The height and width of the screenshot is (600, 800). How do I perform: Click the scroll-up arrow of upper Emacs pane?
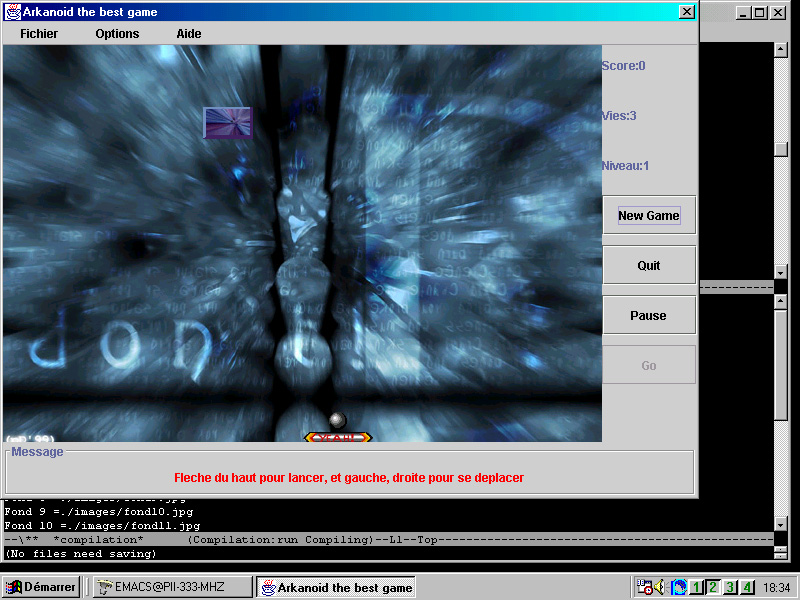coord(781,48)
